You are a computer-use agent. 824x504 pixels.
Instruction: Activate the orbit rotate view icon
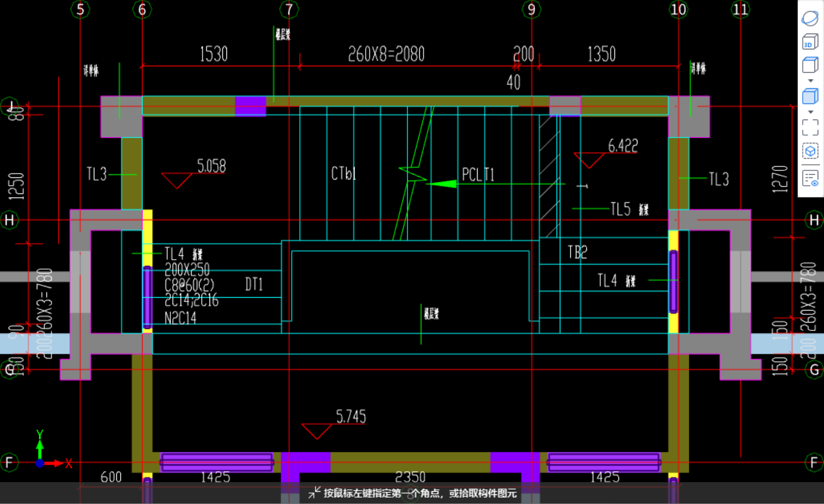point(811,17)
